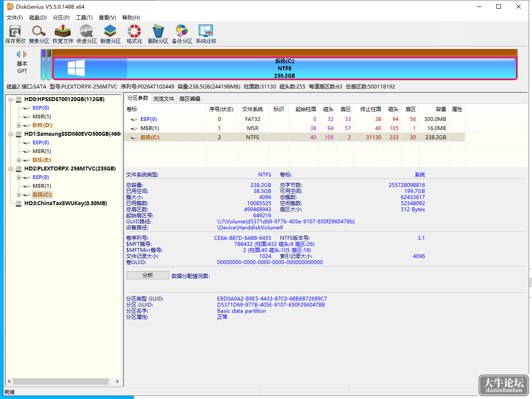The height and width of the screenshot is (399, 532).
Task: Open the 磁盘(D) menu
Action: pos(38,18)
